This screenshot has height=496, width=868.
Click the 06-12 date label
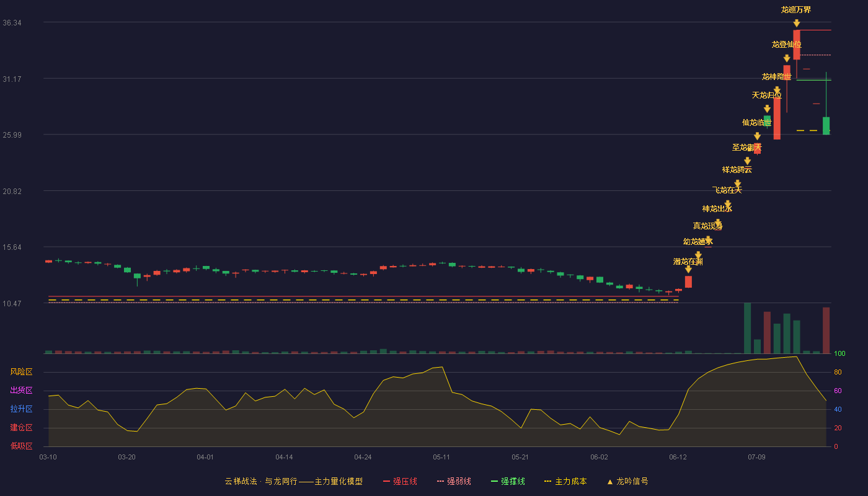coord(678,457)
